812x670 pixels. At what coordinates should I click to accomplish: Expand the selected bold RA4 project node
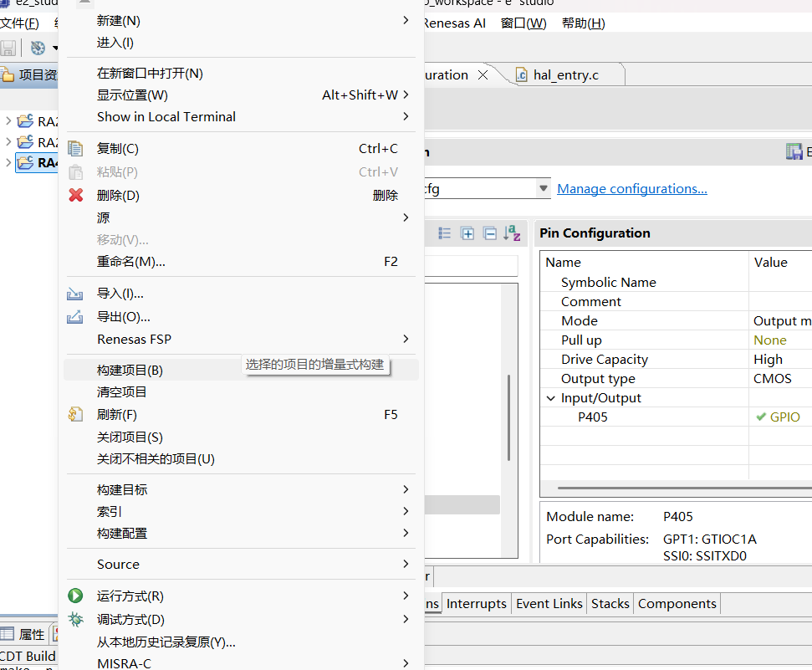pos(8,163)
